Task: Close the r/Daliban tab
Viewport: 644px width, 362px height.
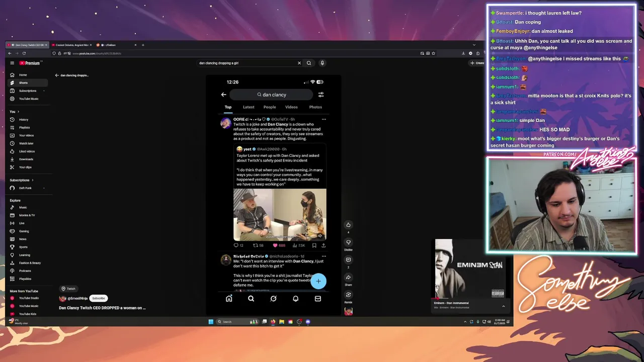Action: [135, 45]
